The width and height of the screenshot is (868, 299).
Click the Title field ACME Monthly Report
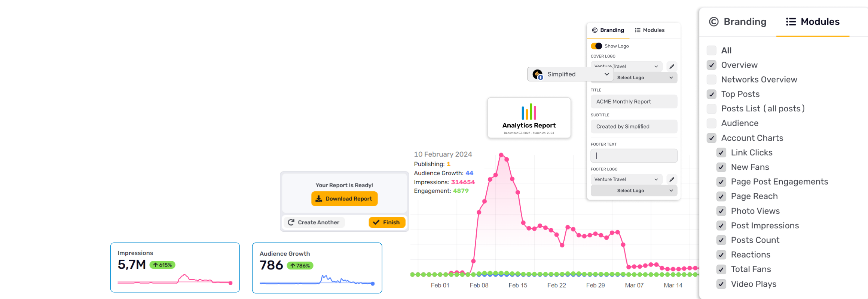point(634,102)
